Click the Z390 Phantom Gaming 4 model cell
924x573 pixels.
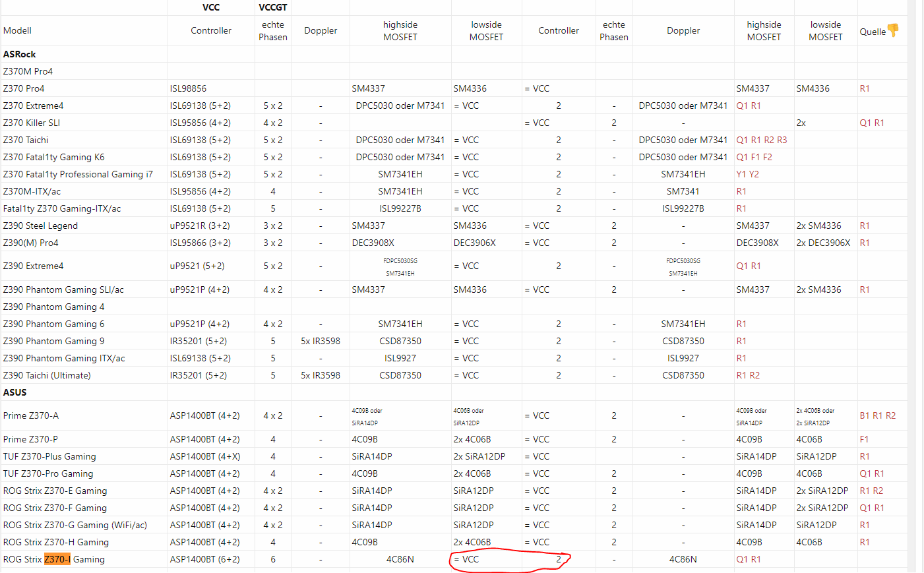pos(84,307)
